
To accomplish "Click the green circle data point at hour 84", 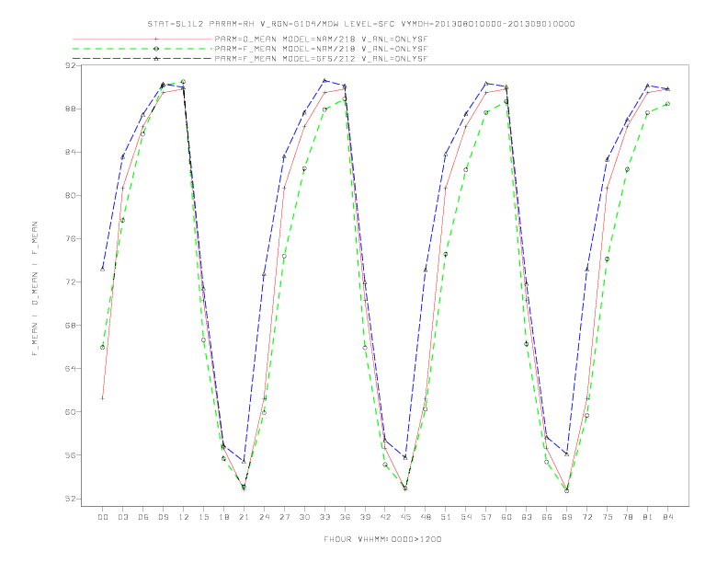I will 667,104.
